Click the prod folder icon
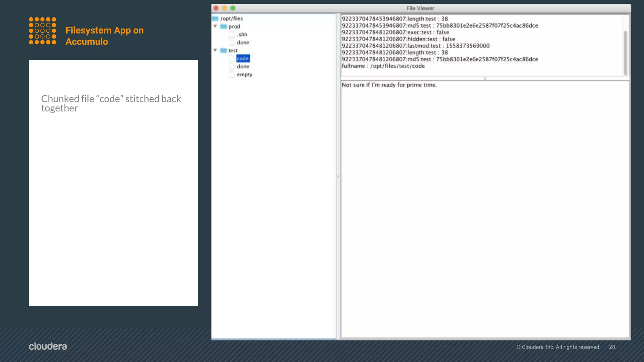The height and width of the screenshot is (362, 644). 224,26
